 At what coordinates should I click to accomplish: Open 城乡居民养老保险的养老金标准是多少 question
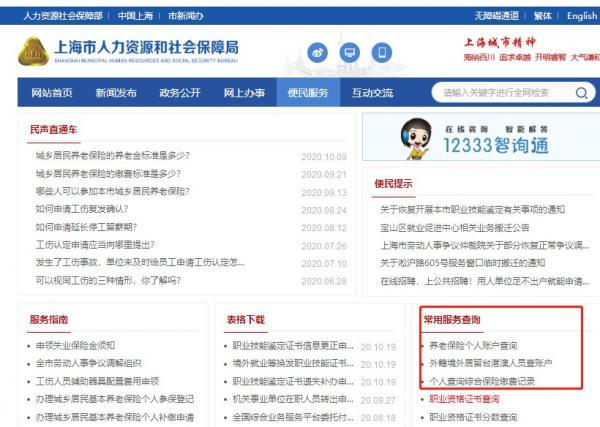click(112, 156)
